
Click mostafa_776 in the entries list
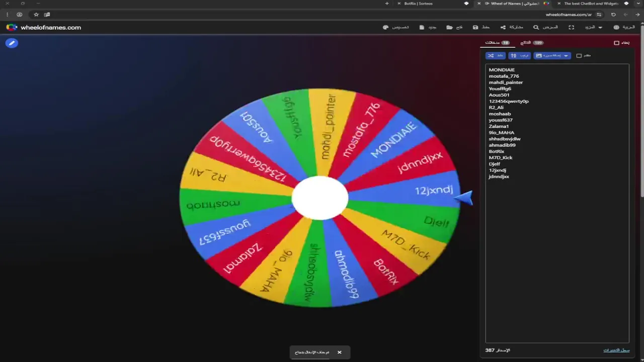coord(504,76)
